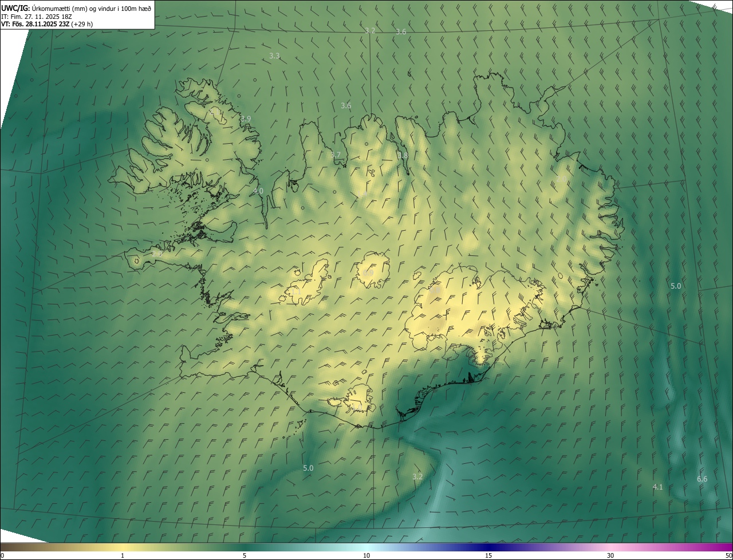Select the 3.3 value label on map
Screen dimensions: 733x560
pos(274,56)
